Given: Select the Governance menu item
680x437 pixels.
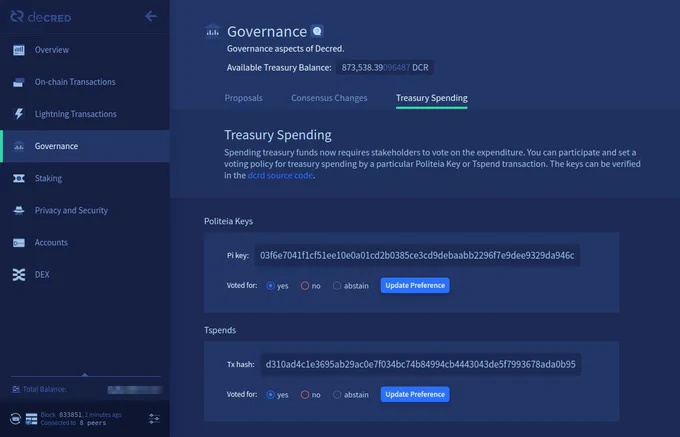Looking at the screenshot, I should [85, 146].
